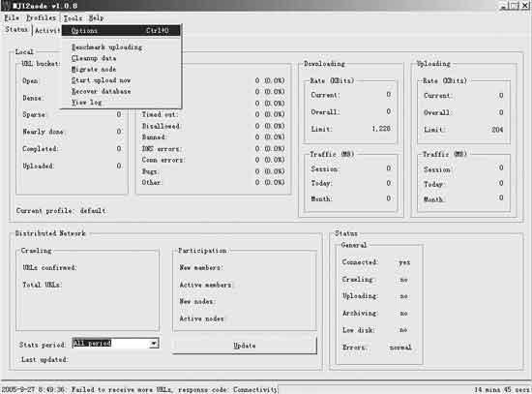The image size is (532, 394).
Task: Minimize the MJ12node window
Action: 504,6
